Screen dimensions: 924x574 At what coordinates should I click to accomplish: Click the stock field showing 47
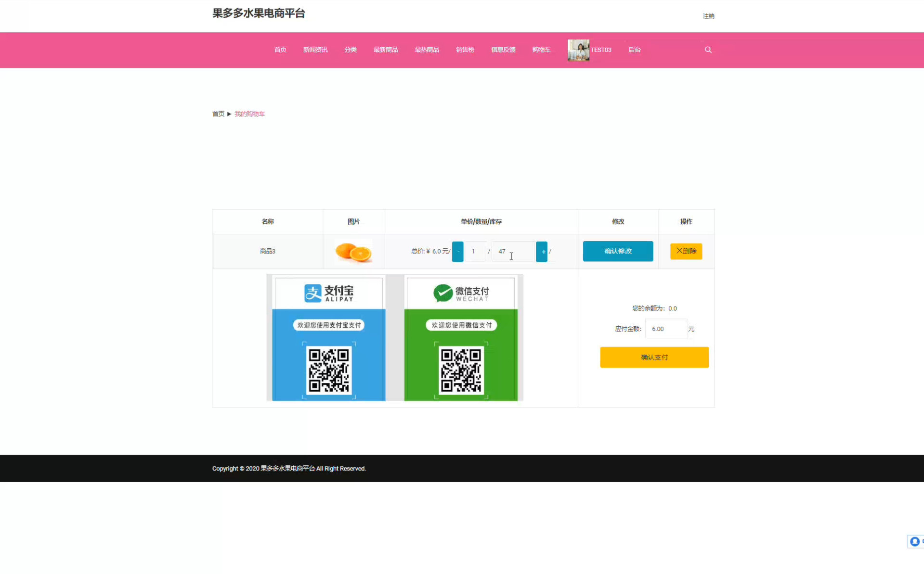point(513,251)
